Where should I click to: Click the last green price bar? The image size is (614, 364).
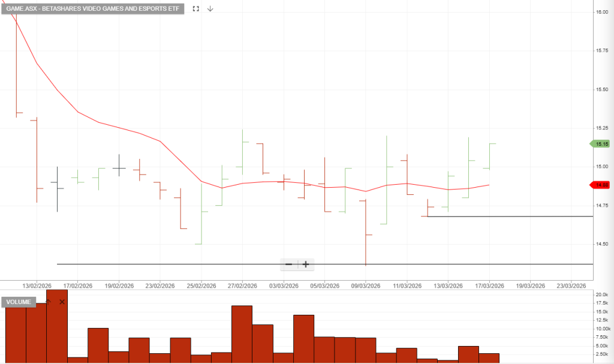490,156
